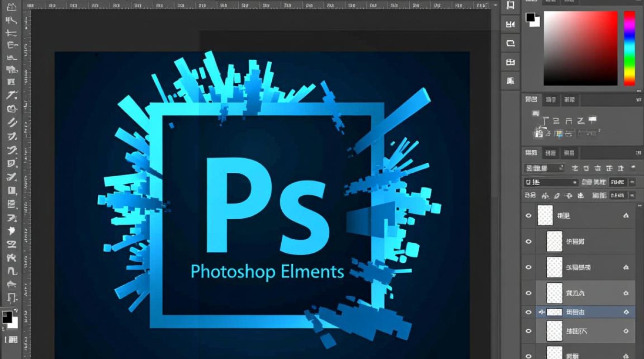Click the 'Photoshop Elments' text on the canvas
Screen dimensions: 644x359
pos(267,272)
